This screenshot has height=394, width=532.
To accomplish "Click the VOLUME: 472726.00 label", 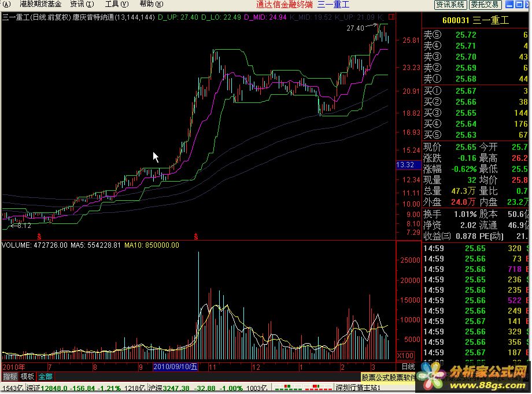I will (x=35, y=245).
